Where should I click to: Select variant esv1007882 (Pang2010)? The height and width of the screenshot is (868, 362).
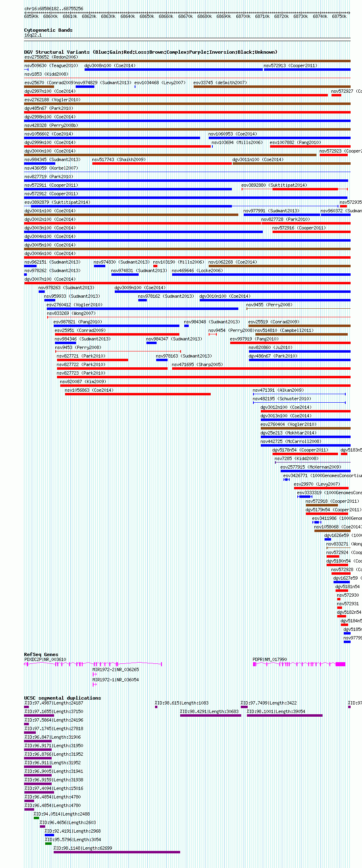[x=295, y=143]
